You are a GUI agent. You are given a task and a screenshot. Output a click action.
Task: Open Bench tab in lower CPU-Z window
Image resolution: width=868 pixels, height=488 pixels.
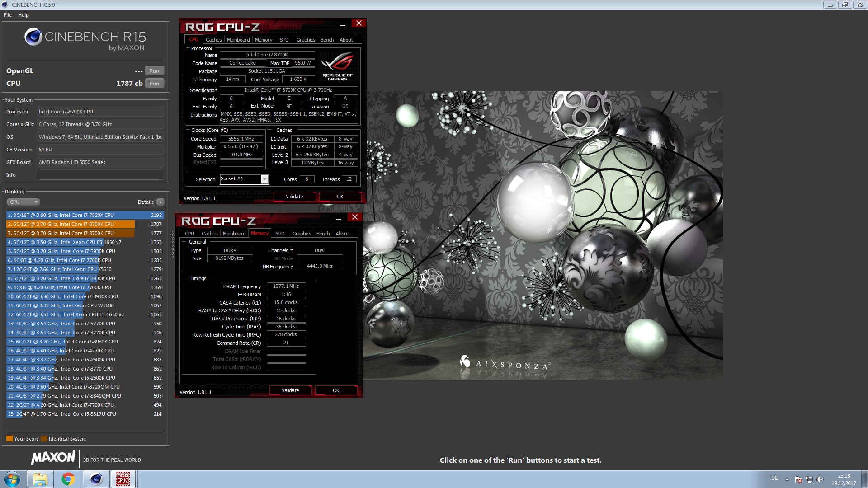point(323,234)
